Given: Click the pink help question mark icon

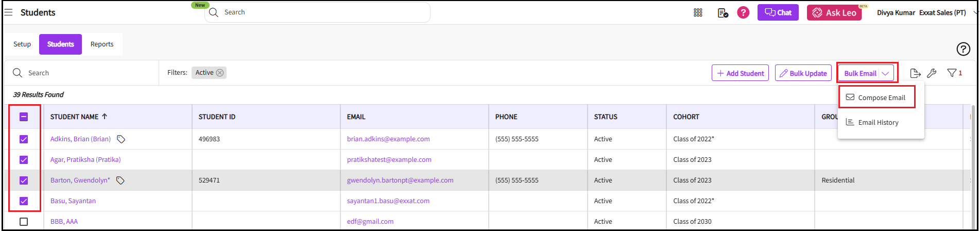Looking at the screenshot, I should pyautogui.click(x=743, y=12).
